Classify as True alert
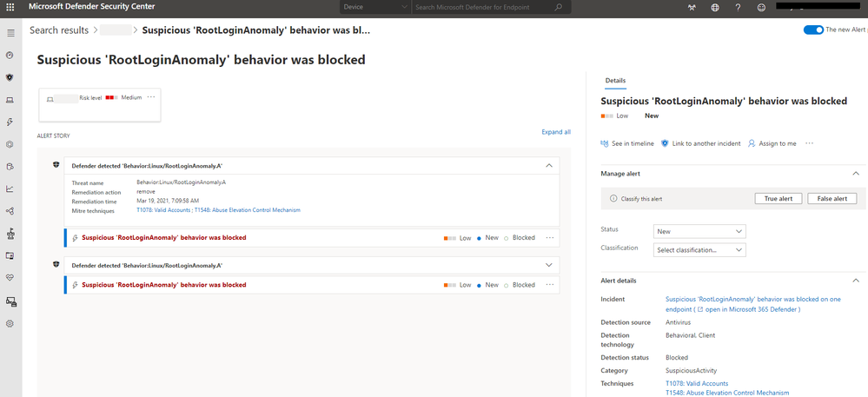 [x=779, y=198]
